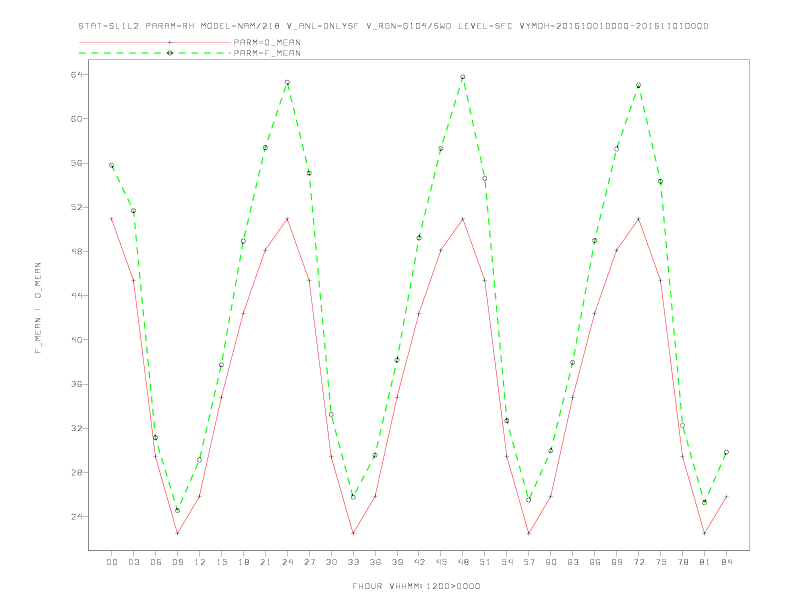Click the red O_MEAN minimum point at hour 09
The image size is (792, 612).
point(177,533)
